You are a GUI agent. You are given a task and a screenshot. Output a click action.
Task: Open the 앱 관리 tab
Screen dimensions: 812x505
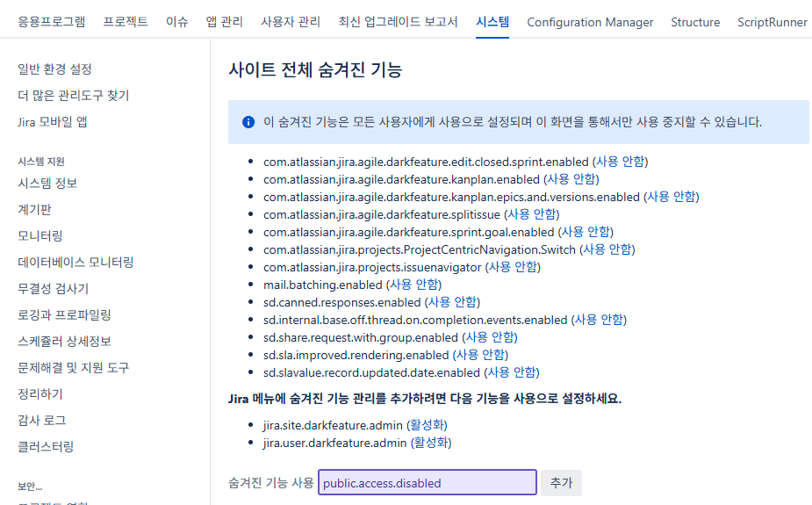point(224,22)
